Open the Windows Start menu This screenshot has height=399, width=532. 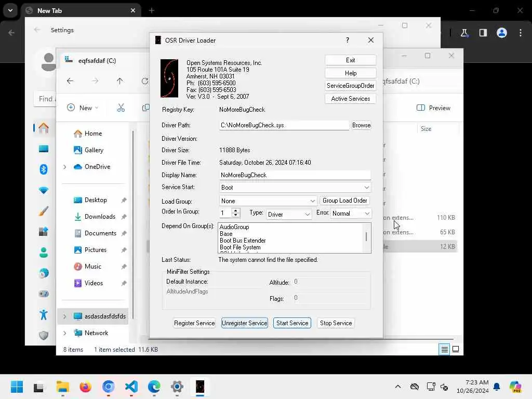click(17, 387)
